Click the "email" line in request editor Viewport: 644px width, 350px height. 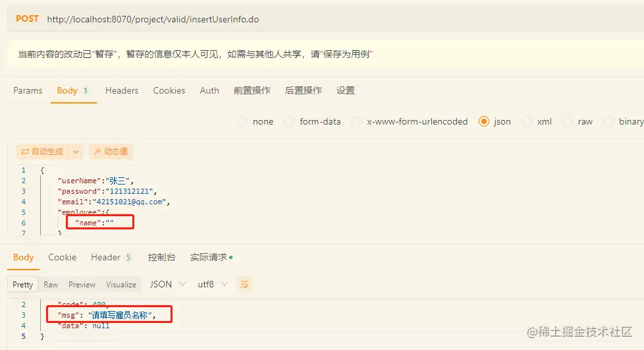[114, 202]
